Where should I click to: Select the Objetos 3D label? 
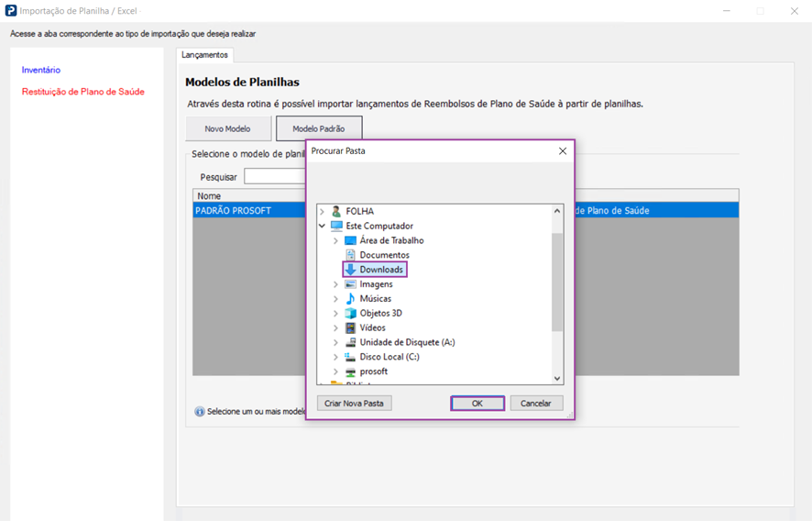(380, 313)
